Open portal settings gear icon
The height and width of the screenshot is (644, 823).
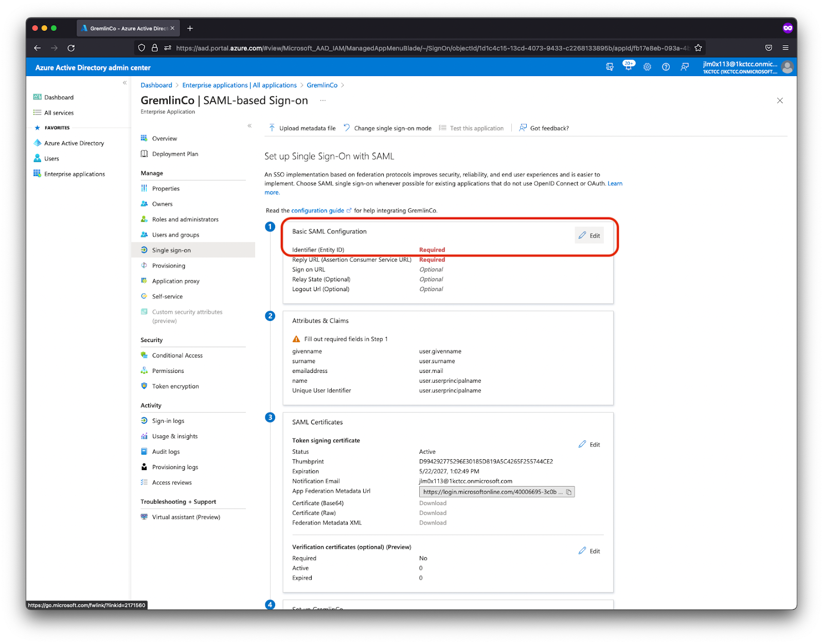(647, 67)
